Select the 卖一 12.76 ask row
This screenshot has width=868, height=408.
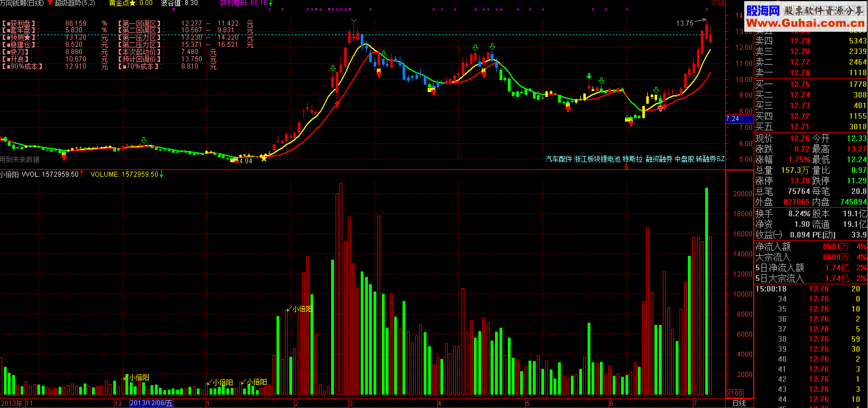pos(811,72)
